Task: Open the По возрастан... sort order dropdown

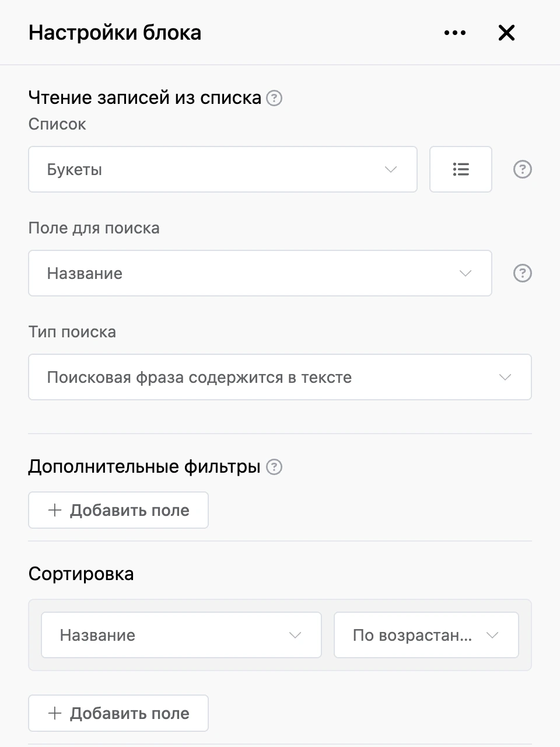Action: pyautogui.click(x=426, y=635)
